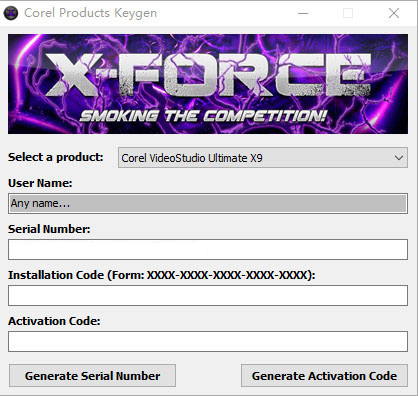This screenshot has width=418, height=396.
Task: Focus the Activation Code text box
Action: [208, 341]
